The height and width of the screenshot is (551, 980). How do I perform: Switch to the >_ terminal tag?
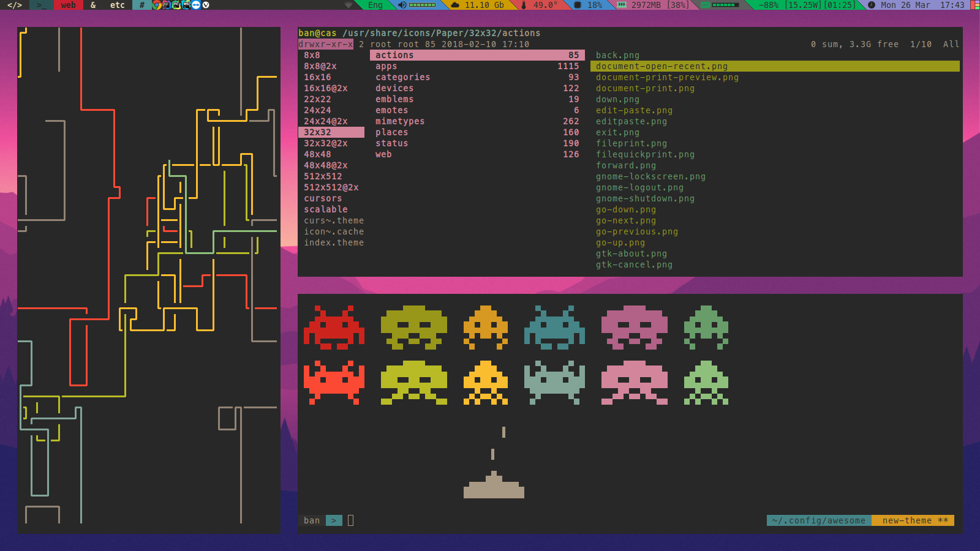42,5
